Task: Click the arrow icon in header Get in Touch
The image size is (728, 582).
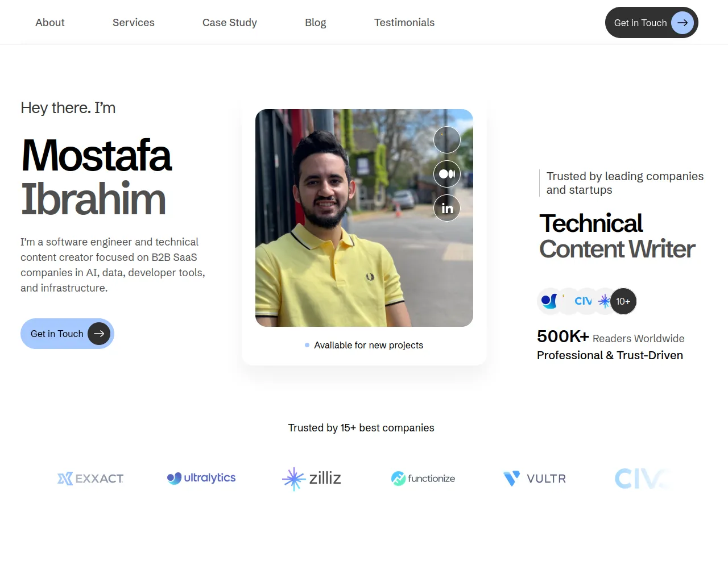Action: click(x=682, y=23)
